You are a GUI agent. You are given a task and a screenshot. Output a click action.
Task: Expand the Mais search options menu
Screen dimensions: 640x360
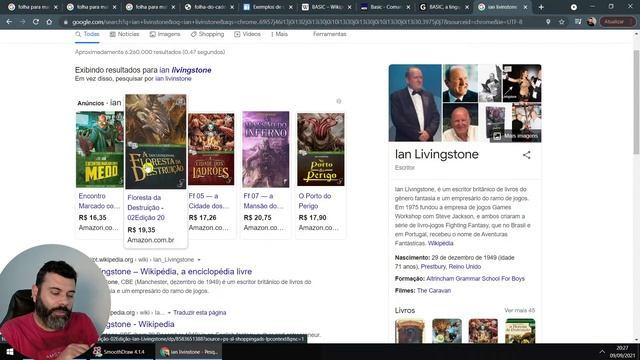[280, 34]
